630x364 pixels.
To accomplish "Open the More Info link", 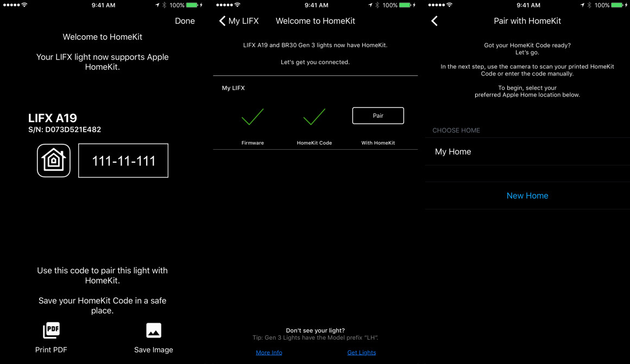I will [x=269, y=353].
